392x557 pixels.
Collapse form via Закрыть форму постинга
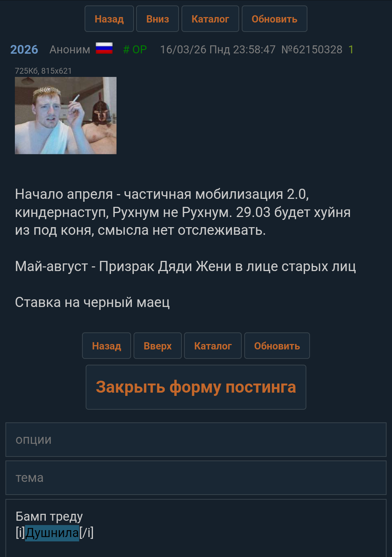tap(196, 387)
